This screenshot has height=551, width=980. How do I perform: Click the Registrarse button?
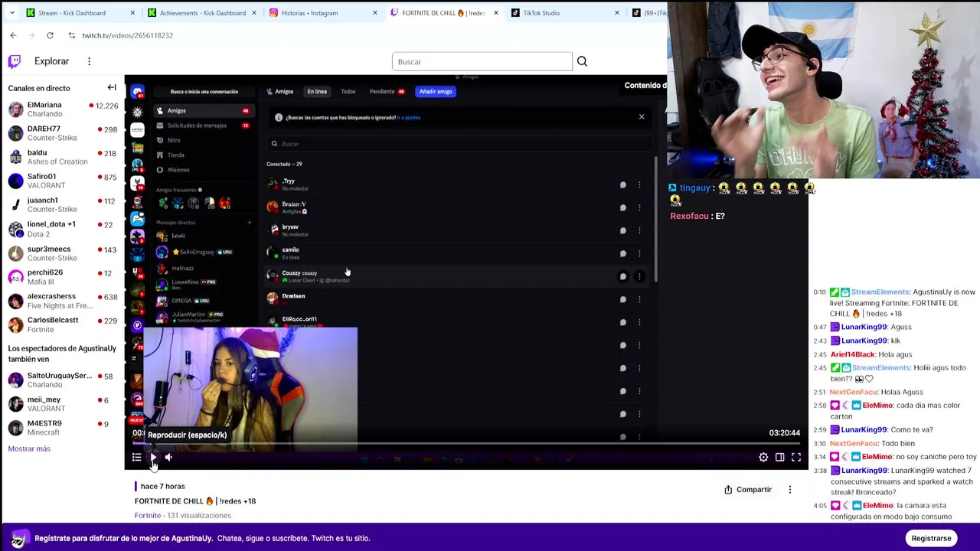pyautogui.click(x=931, y=538)
